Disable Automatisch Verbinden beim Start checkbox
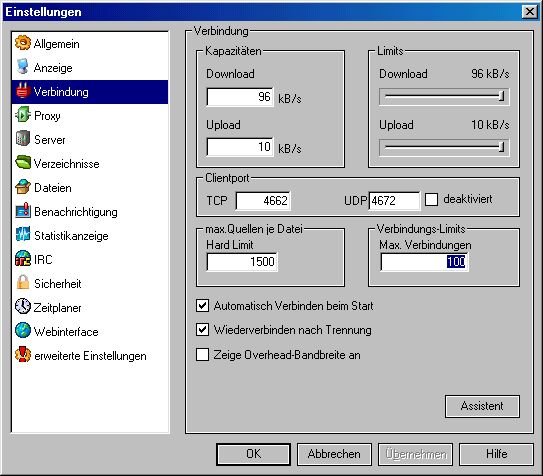543x476 pixels. [202, 306]
